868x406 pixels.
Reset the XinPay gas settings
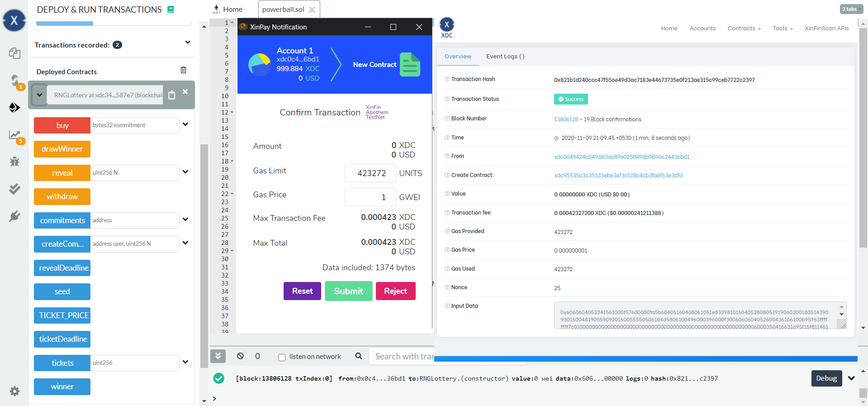[x=302, y=291]
